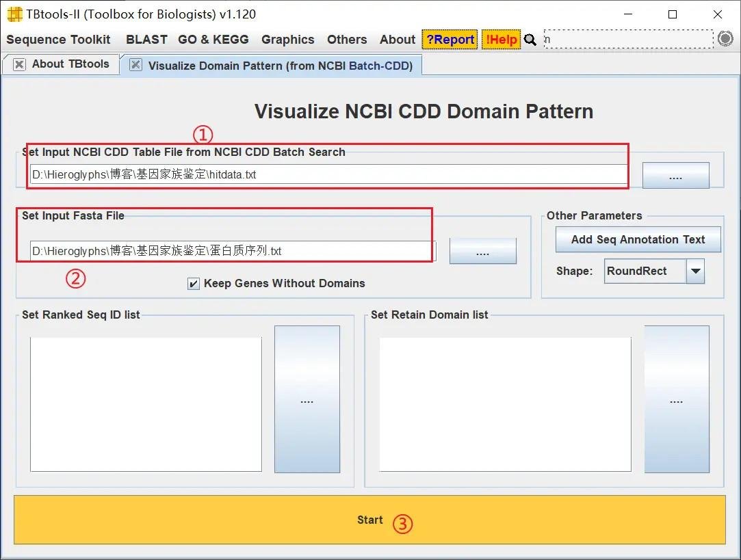Click the Ranked Seq ID list text area
The height and width of the screenshot is (560, 741).
[x=146, y=404]
